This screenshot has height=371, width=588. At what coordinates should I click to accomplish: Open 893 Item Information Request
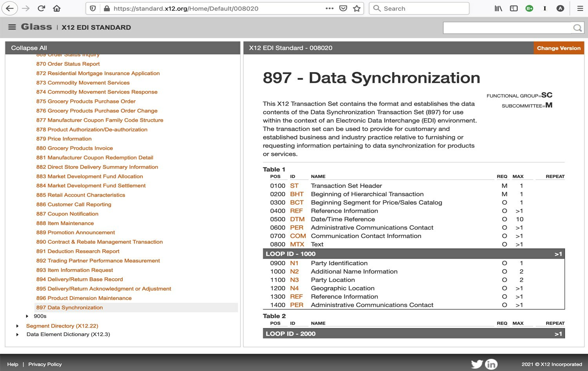[x=74, y=270]
